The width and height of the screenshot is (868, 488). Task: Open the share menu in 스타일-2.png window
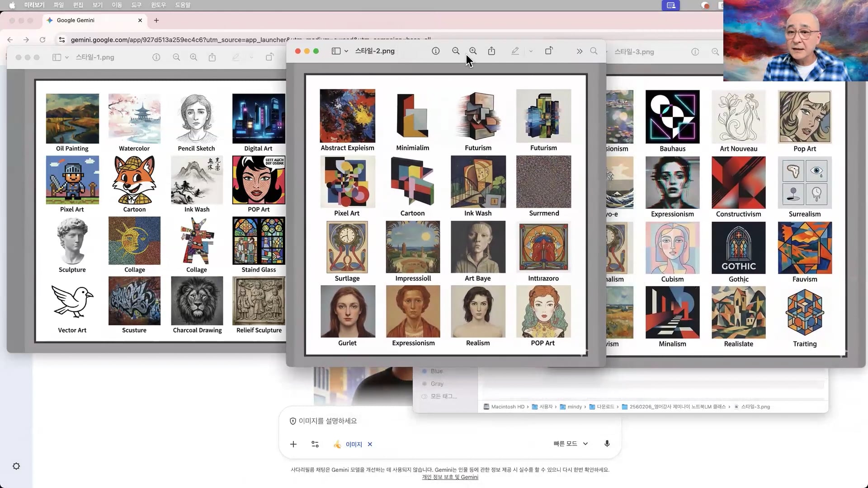click(x=491, y=51)
